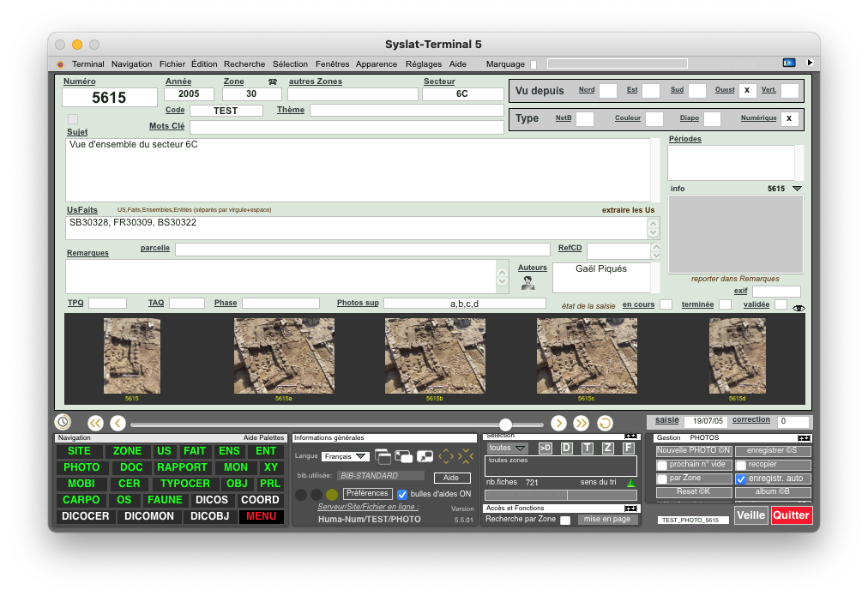Click the Z selection button

(608, 449)
